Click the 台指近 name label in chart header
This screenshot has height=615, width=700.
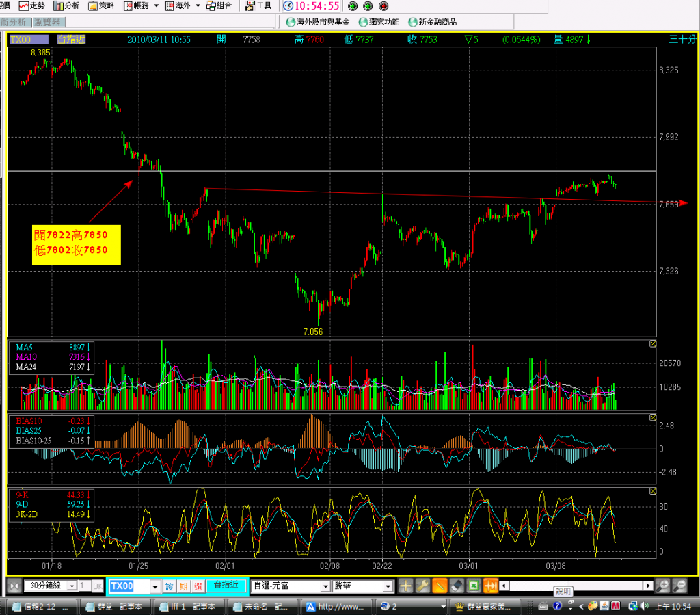[x=71, y=39]
